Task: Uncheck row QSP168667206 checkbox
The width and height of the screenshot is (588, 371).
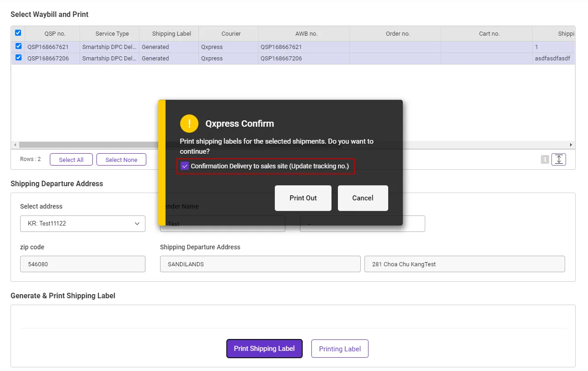Action: coord(18,58)
